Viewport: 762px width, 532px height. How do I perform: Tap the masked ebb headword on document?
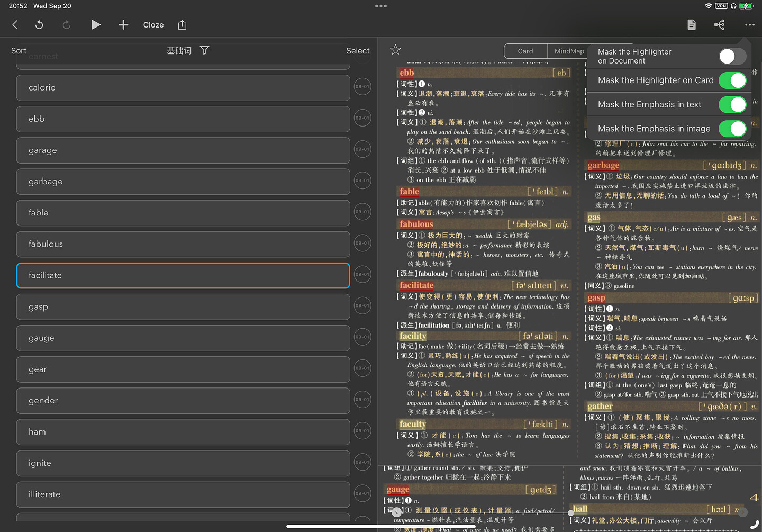point(406,73)
